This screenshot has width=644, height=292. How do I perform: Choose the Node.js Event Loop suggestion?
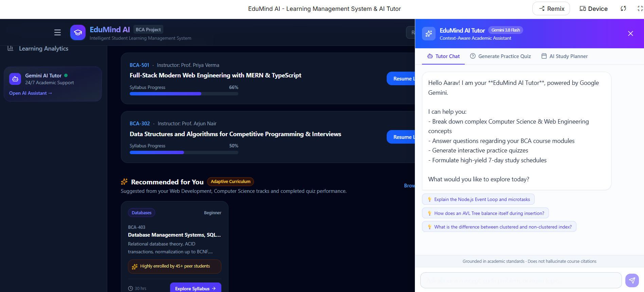(478, 199)
